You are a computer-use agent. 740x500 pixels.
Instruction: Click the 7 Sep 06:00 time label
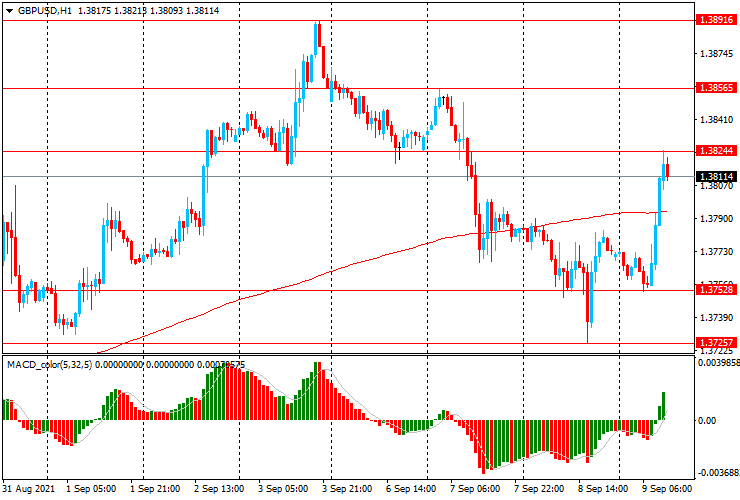click(475, 489)
